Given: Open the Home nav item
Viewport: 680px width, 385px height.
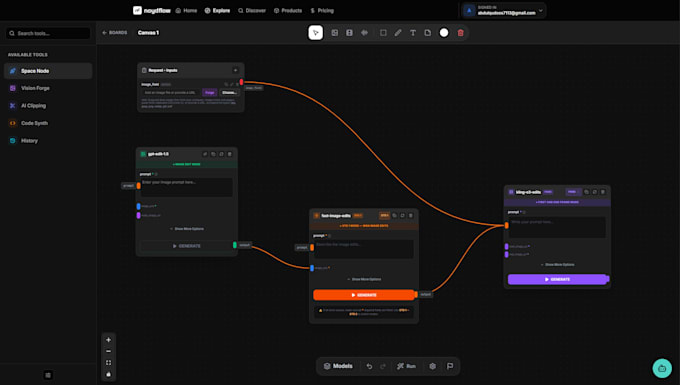Looking at the screenshot, I should click(x=186, y=10).
